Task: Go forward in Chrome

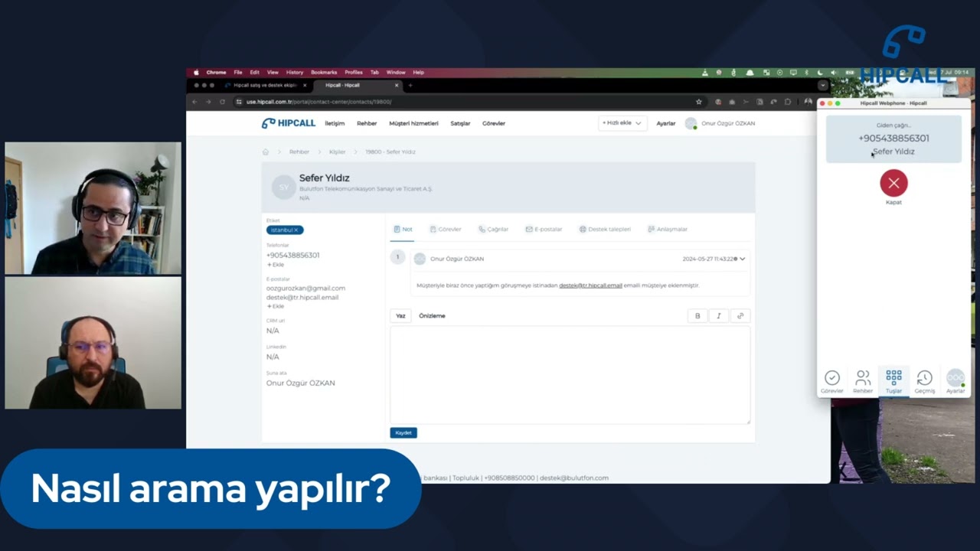Action: point(208,102)
